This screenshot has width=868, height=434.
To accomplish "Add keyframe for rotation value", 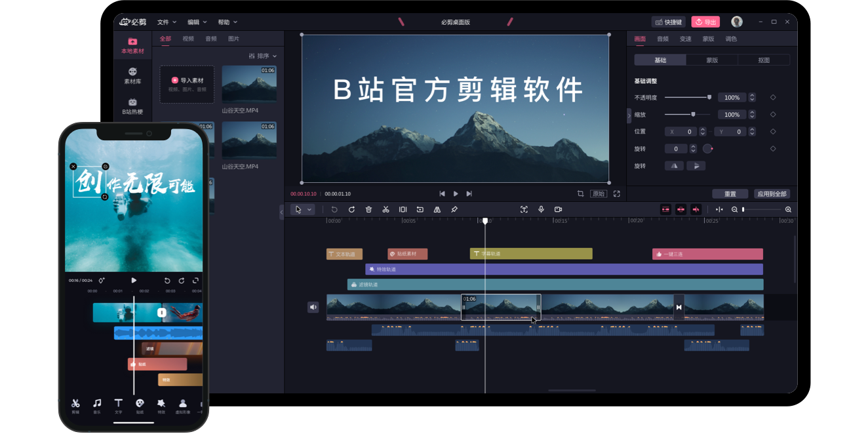I will (x=773, y=149).
